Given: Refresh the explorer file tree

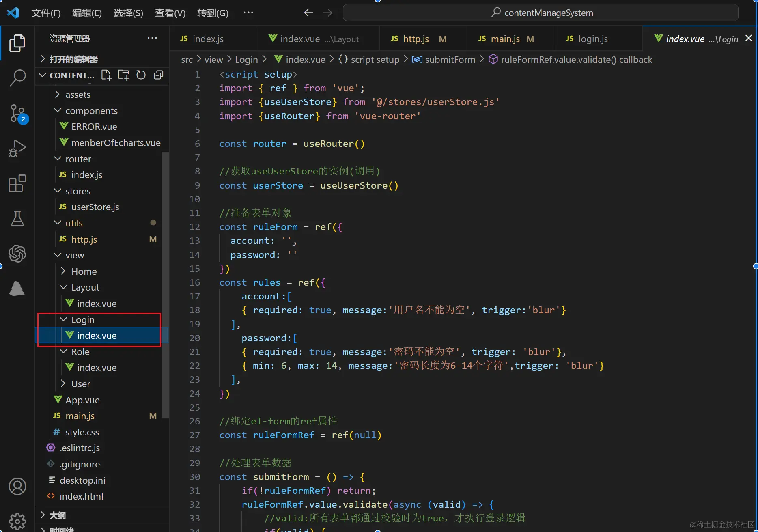Looking at the screenshot, I should click(x=141, y=75).
